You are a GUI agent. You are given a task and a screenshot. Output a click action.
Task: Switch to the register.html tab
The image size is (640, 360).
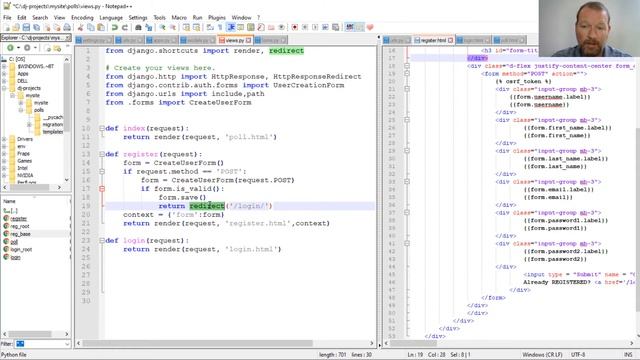(433, 40)
